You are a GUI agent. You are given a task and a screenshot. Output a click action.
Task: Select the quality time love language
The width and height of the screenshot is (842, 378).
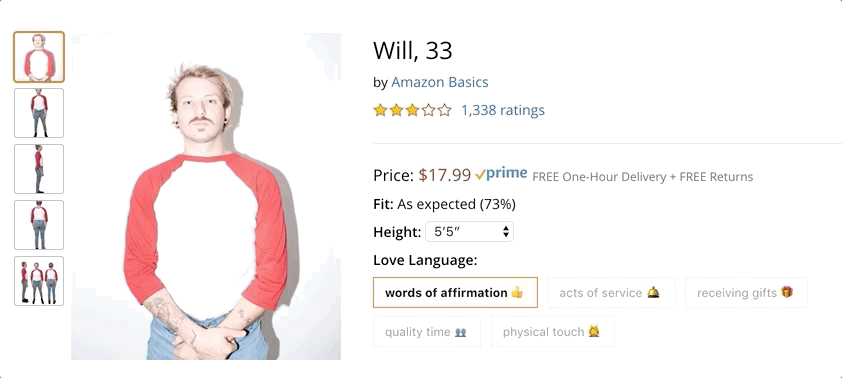[427, 332]
